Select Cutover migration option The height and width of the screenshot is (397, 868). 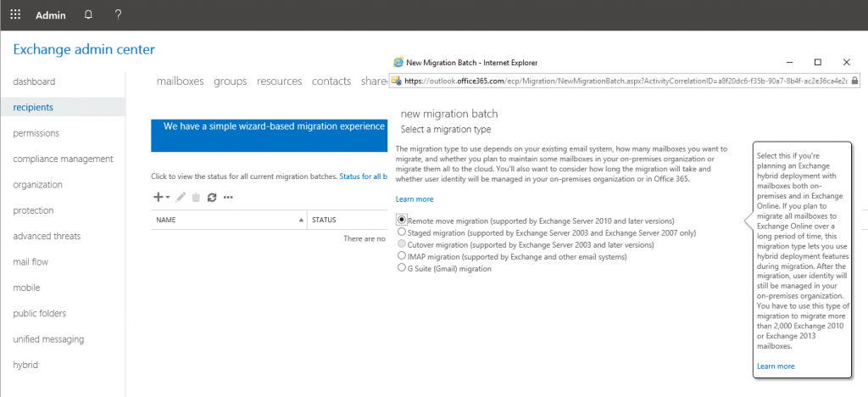pos(401,244)
